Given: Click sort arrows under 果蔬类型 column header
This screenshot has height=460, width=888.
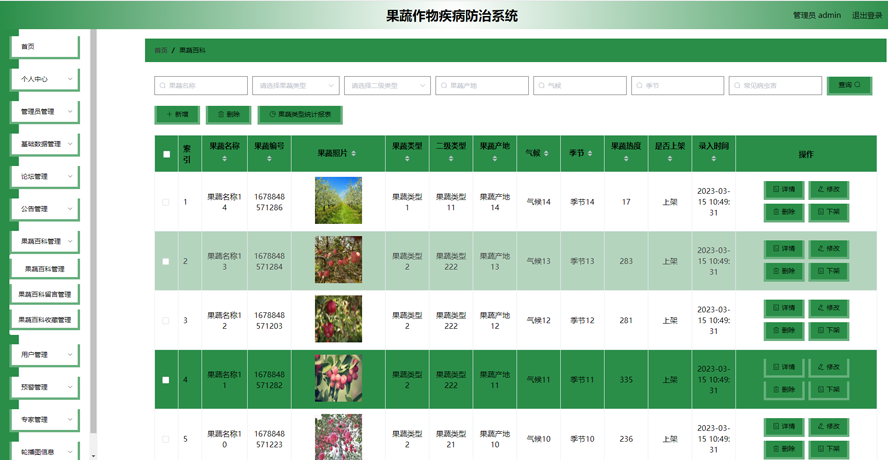Looking at the screenshot, I should tap(407, 159).
